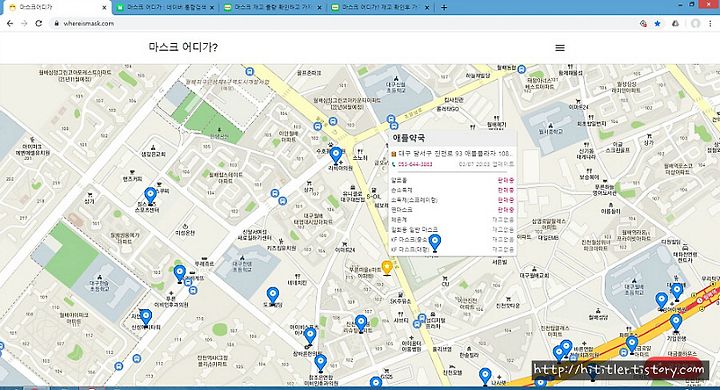The image size is (720, 390).
Task: Select the blue pin southeast of the 대구진천초등학교 block
Action: point(273,296)
